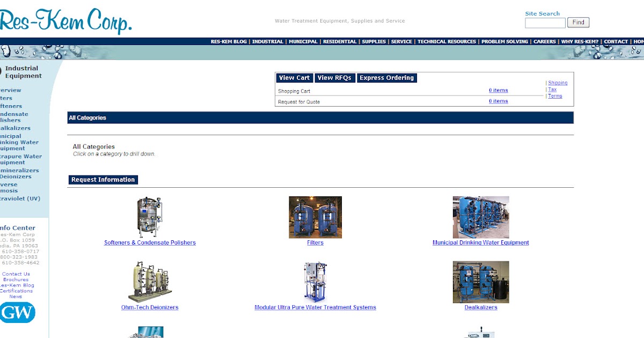The image size is (644, 338).
Task: Click the View RFQs button
Action: [334, 77]
